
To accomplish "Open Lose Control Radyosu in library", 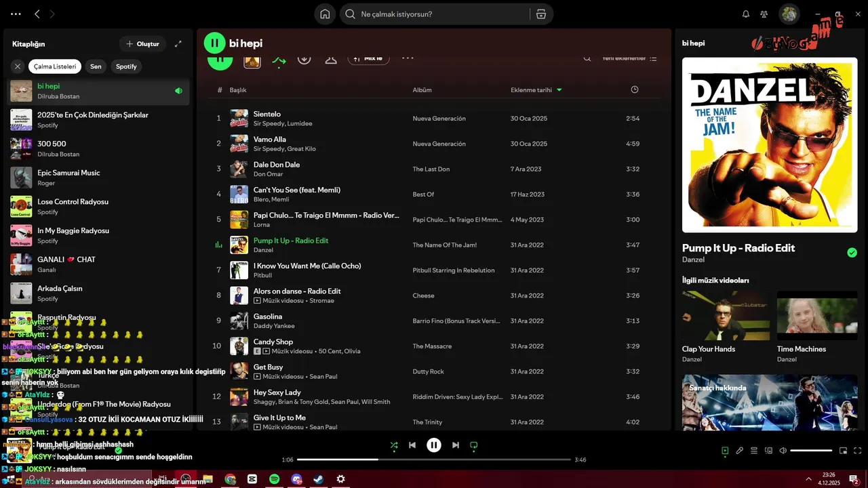I will coord(98,207).
